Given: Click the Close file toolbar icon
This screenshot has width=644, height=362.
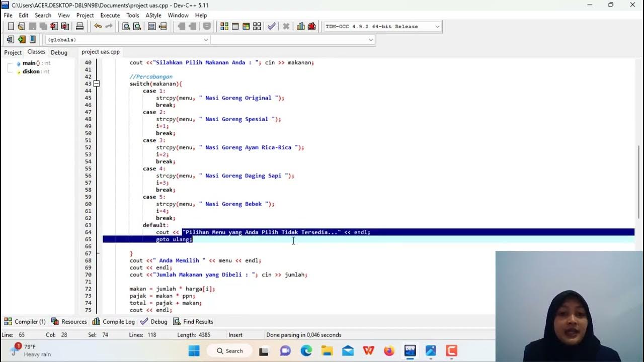Looking at the screenshot, I should tap(54, 26).
